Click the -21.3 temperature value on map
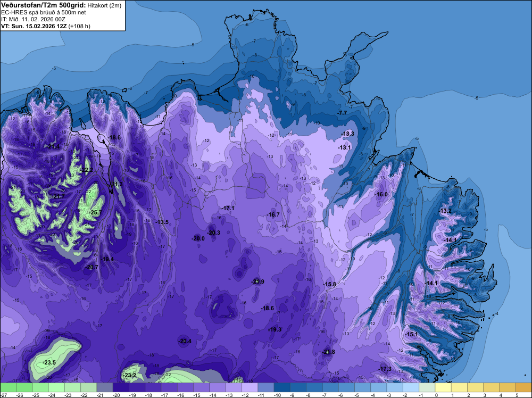This screenshot has width=532, height=398. (117, 184)
